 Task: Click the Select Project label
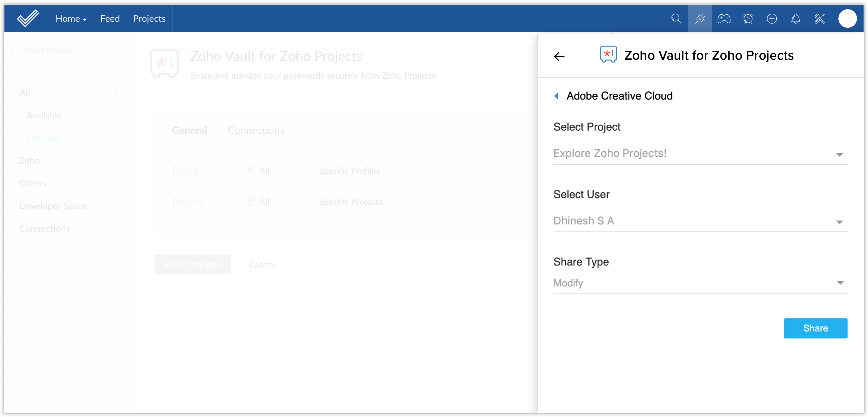click(587, 127)
